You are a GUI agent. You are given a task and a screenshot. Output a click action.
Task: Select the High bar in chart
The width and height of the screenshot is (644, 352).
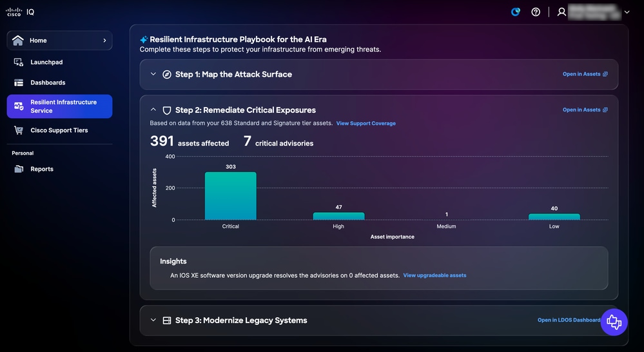(338, 216)
